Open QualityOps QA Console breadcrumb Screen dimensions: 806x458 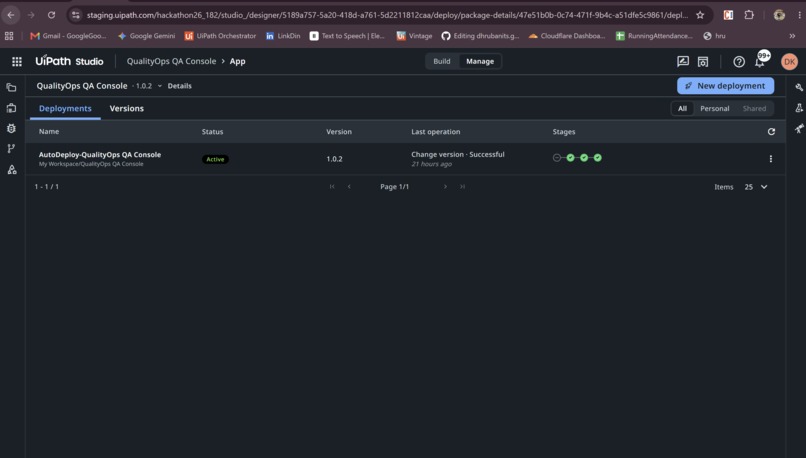(x=171, y=61)
